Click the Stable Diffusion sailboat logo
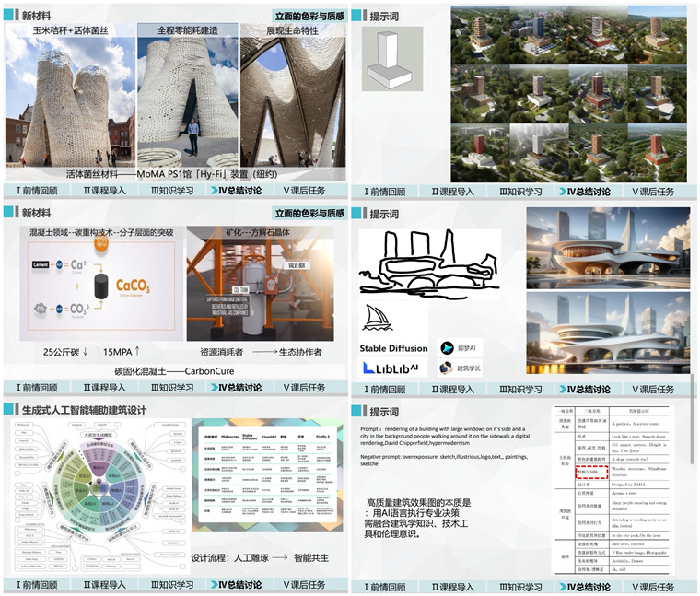 (378, 318)
